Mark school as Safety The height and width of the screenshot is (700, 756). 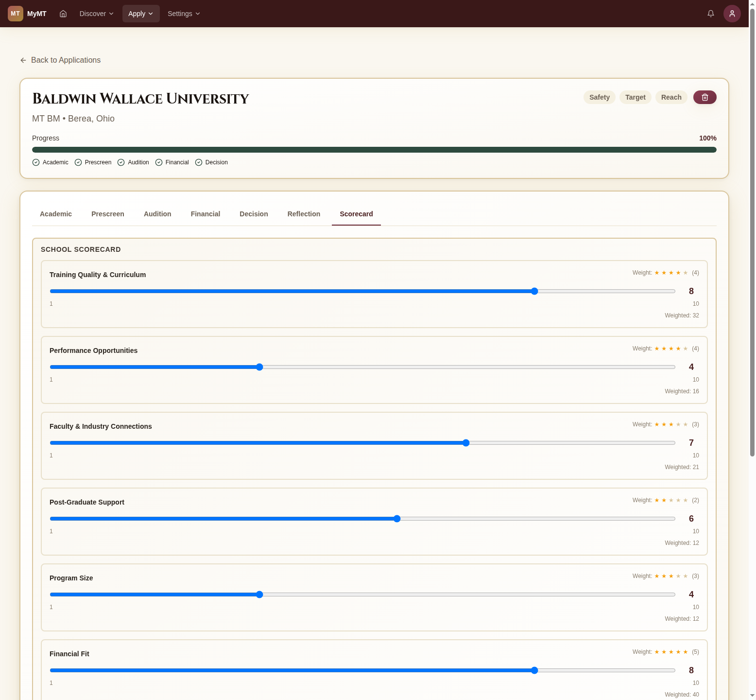click(x=599, y=97)
